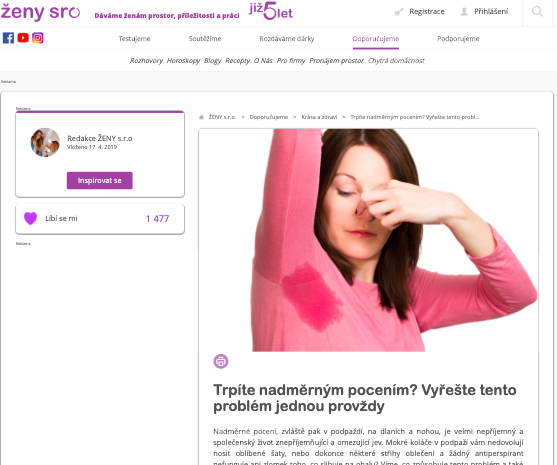Viewport: 557px width, 465px height.
Task: Open the Podporujeme menu item
Action: tap(458, 39)
